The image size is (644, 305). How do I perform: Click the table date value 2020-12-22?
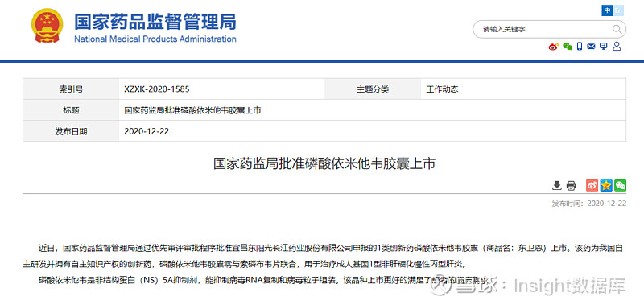pos(147,131)
